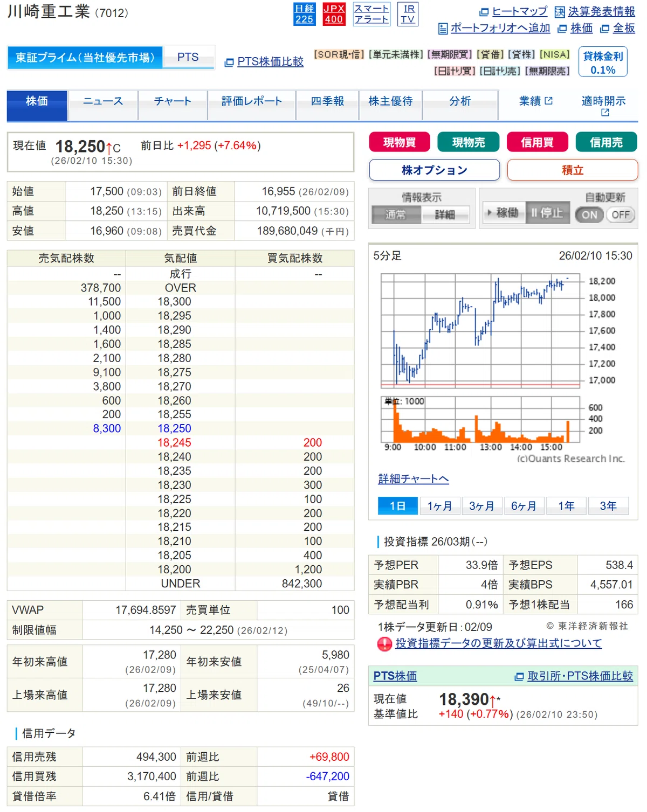This screenshot has width=647, height=812.
Task: Click the OVER row in order book
Action: (181, 288)
